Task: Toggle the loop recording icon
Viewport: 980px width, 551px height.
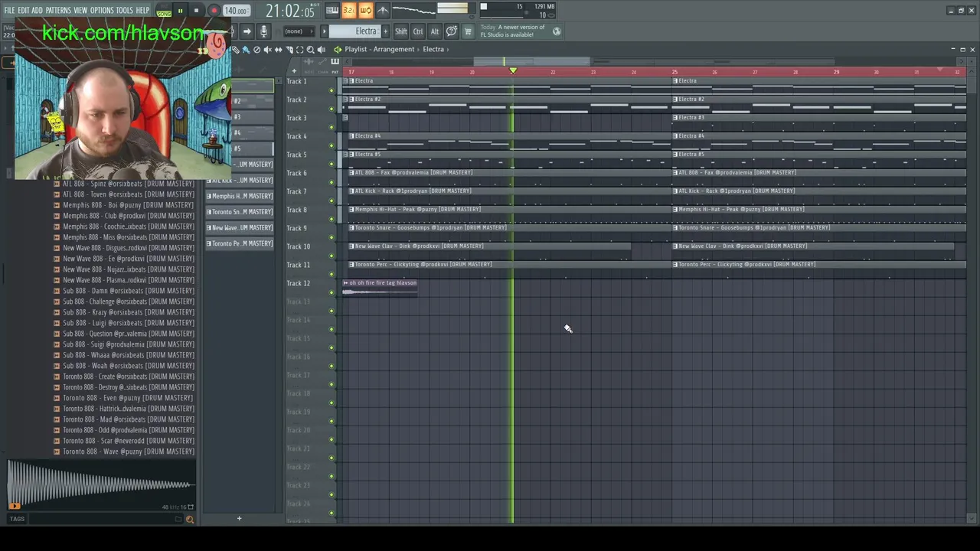Action: pos(366,11)
